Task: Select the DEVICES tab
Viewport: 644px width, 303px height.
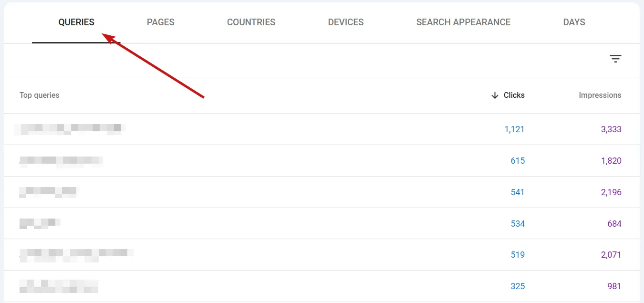Action: coord(345,22)
